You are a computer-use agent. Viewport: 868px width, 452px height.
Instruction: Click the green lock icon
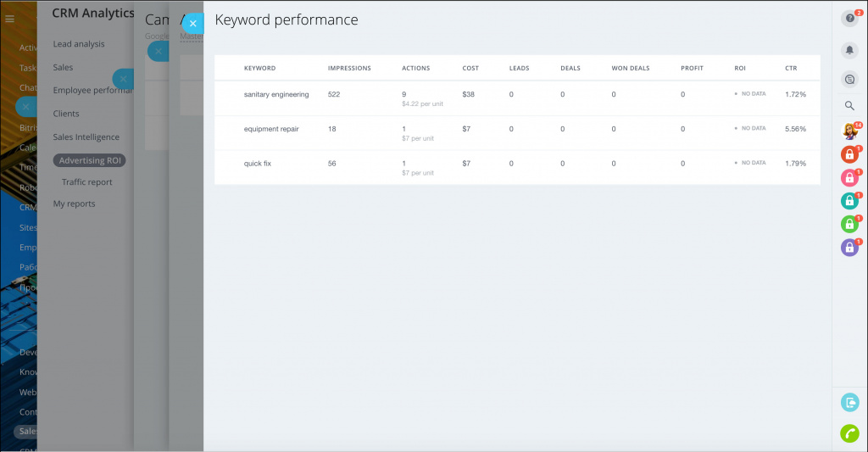coord(849,224)
